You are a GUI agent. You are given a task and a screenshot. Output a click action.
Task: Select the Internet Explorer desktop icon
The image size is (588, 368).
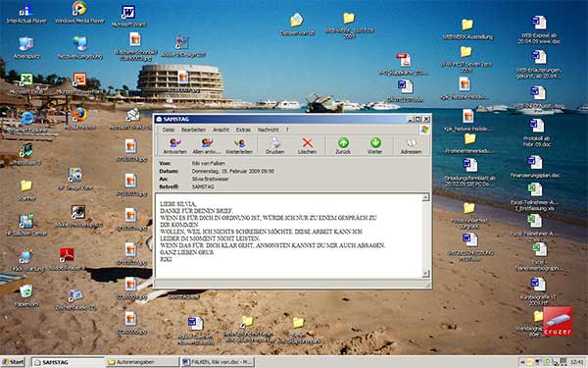point(27,123)
